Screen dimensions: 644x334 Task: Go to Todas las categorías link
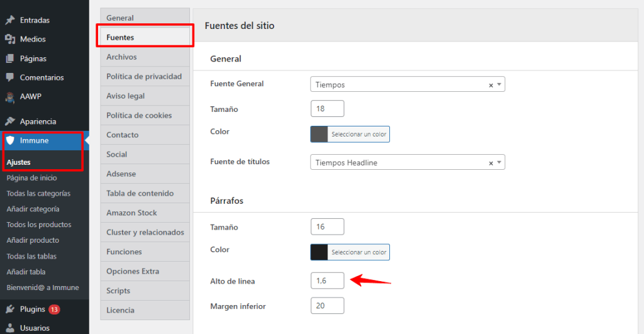tap(38, 193)
